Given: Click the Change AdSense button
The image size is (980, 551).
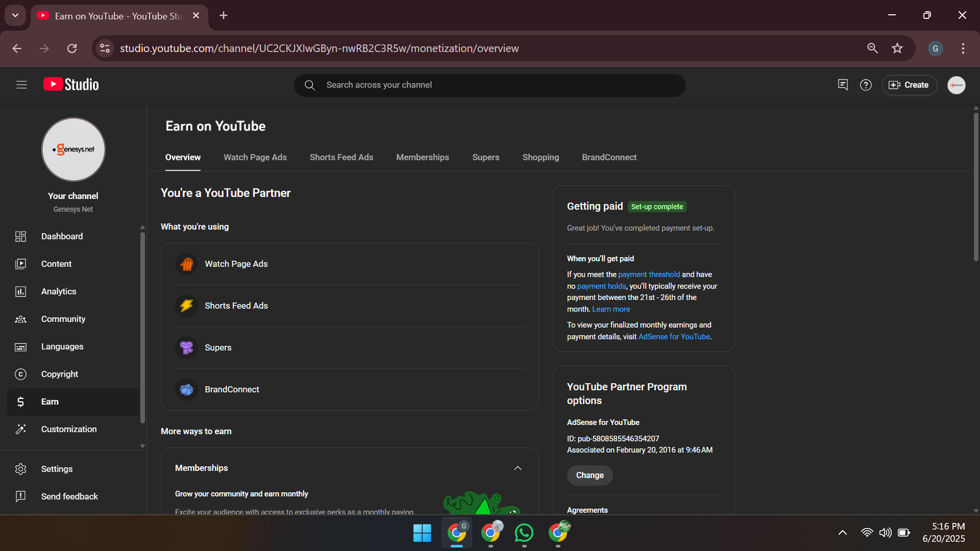Looking at the screenshot, I should click(x=590, y=475).
